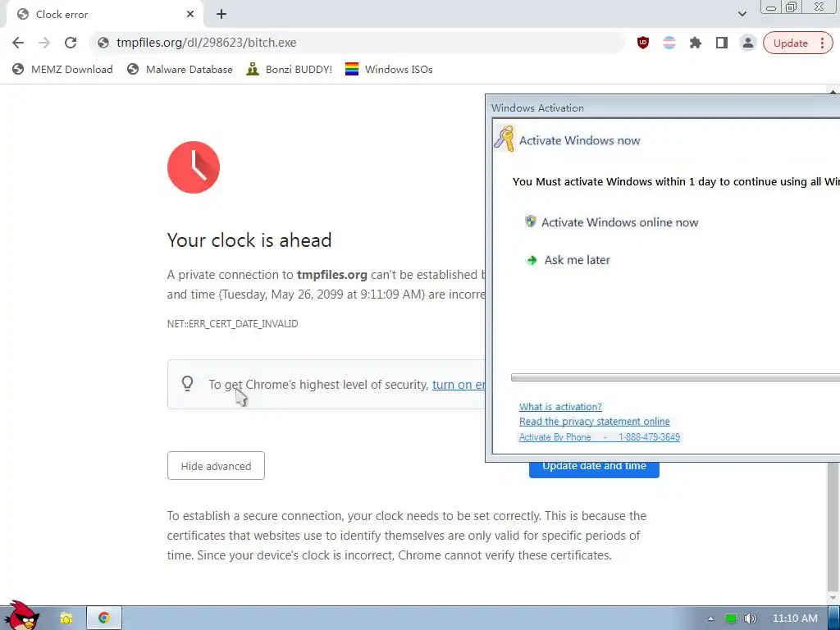The height and width of the screenshot is (630, 840).
Task: Show hidden tray icons arrow
Action: [710, 619]
